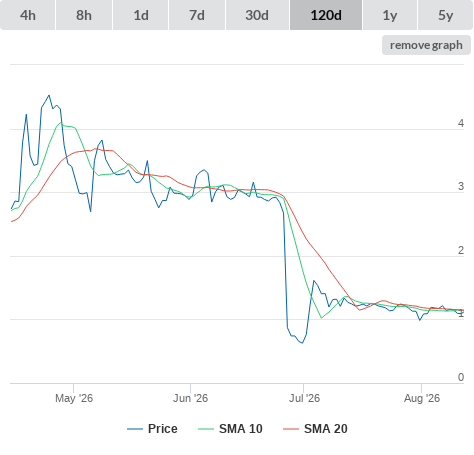Toggle the Price series in legend
This screenshot has width=474, height=455.
pos(162,429)
